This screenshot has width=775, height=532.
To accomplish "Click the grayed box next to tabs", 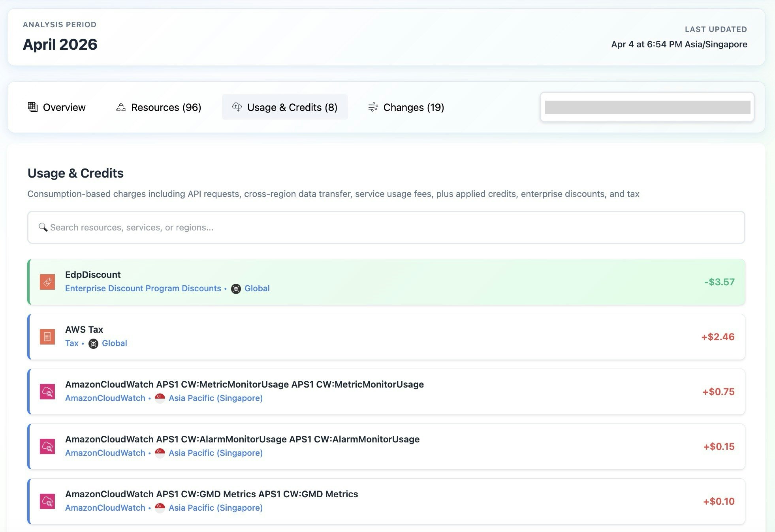I will point(647,107).
